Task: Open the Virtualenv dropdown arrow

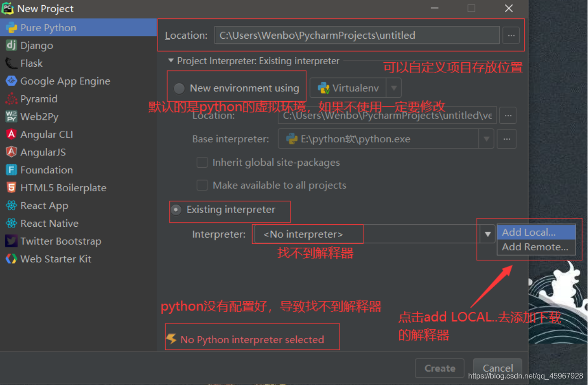Action: point(394,88)
